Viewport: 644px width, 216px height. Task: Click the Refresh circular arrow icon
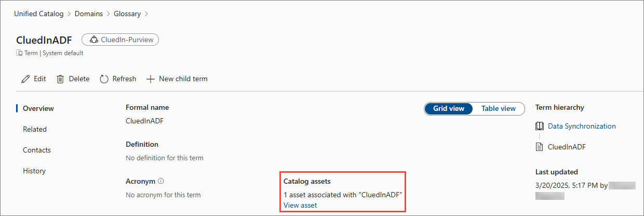click(104, 79)
